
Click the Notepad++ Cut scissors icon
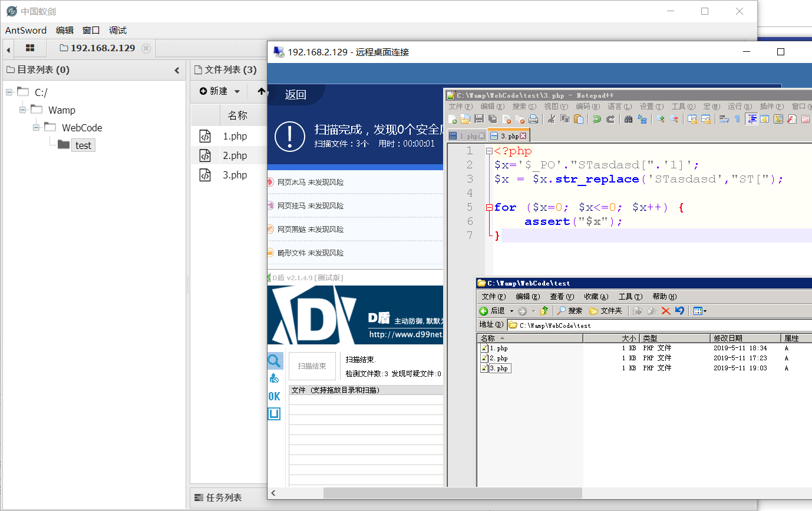tap(552, 119)
